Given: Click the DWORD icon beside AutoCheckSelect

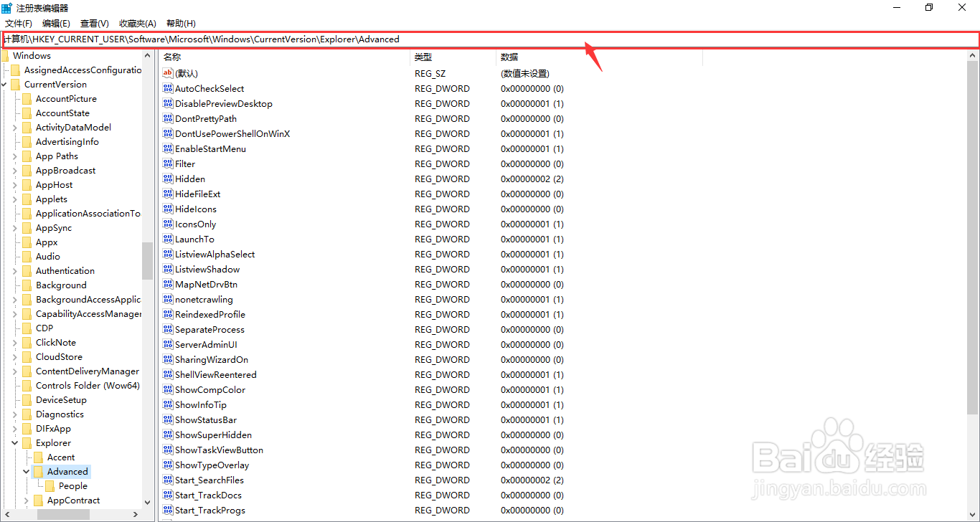Looking at the screenshot, I should click(168, 88).
